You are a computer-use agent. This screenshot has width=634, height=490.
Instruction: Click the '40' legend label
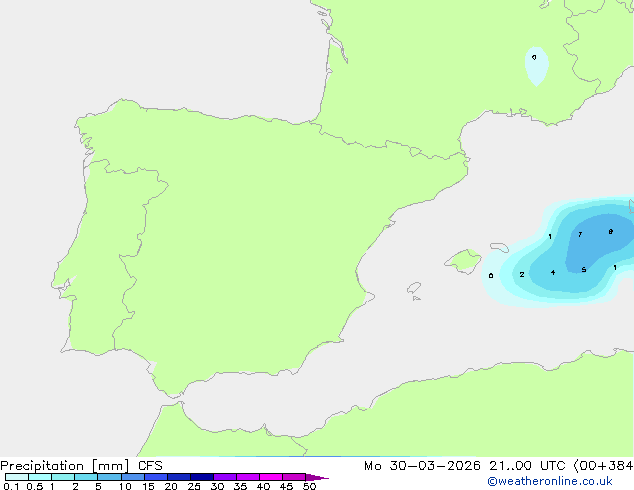pos(263,486)
